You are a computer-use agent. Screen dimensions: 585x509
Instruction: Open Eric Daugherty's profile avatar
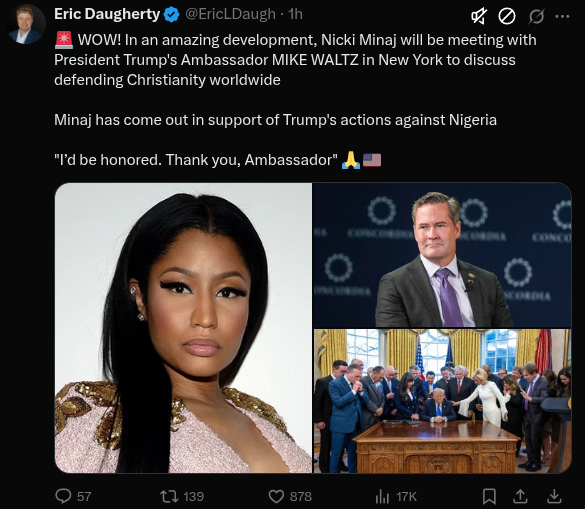point(26,24)
